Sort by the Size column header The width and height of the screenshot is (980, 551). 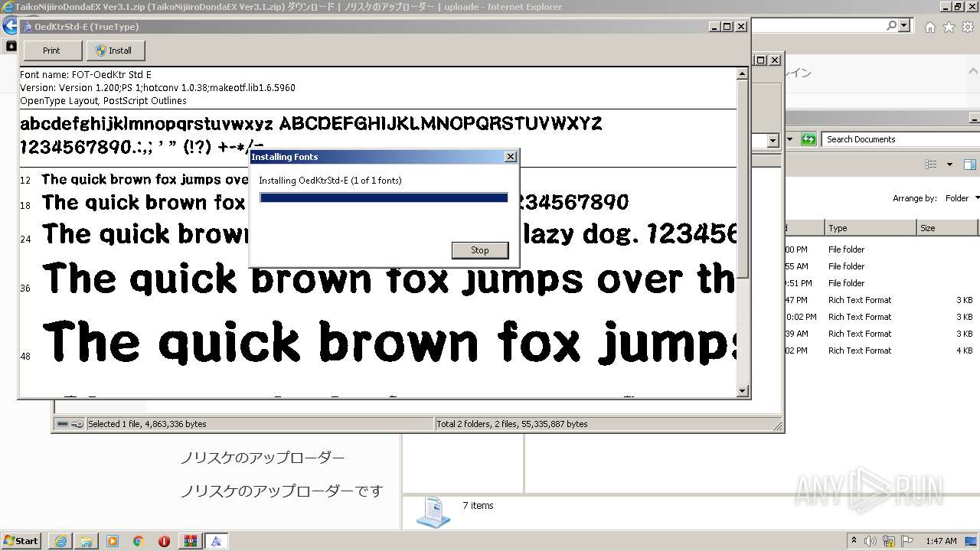(947, 228)
